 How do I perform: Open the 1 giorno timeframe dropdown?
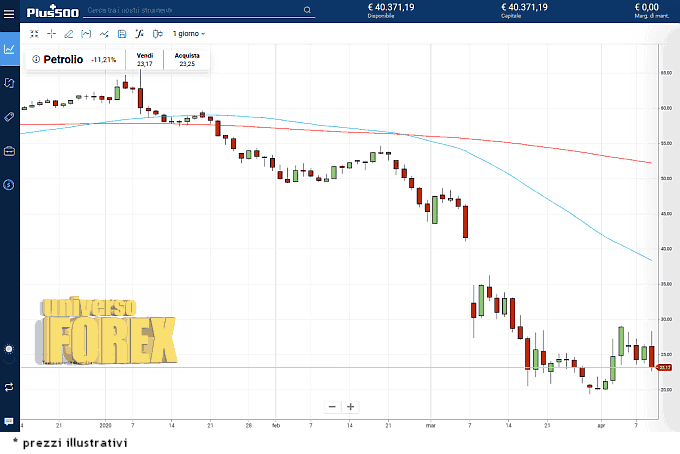pos(189,33)
